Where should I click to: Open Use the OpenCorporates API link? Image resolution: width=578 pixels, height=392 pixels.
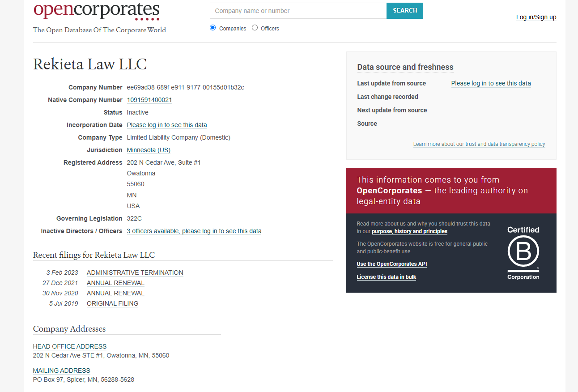pyautogui.click(x=391, y=264)
